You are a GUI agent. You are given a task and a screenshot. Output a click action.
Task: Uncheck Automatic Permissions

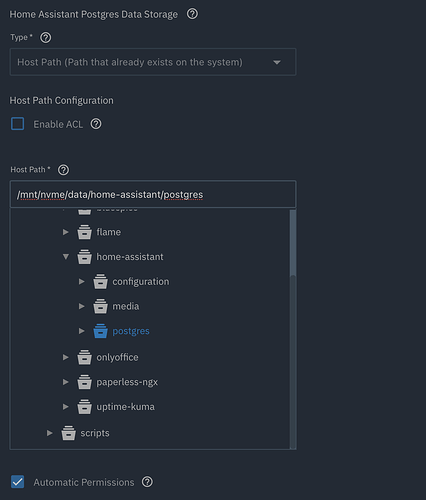click(x=17, y=482)
